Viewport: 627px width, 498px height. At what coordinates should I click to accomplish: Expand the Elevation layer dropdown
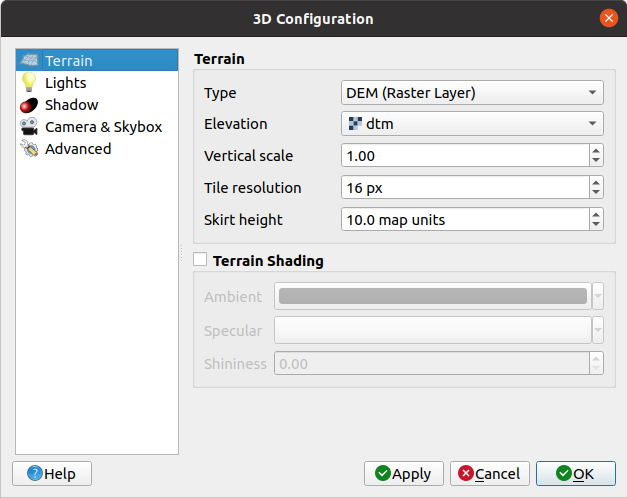pos(472,125)
